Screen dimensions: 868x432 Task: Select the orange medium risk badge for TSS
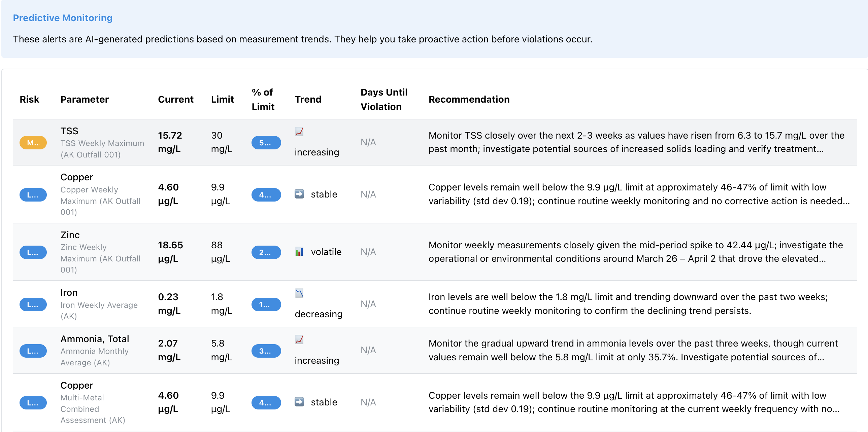pyautogui.click(x=33, y=143)
